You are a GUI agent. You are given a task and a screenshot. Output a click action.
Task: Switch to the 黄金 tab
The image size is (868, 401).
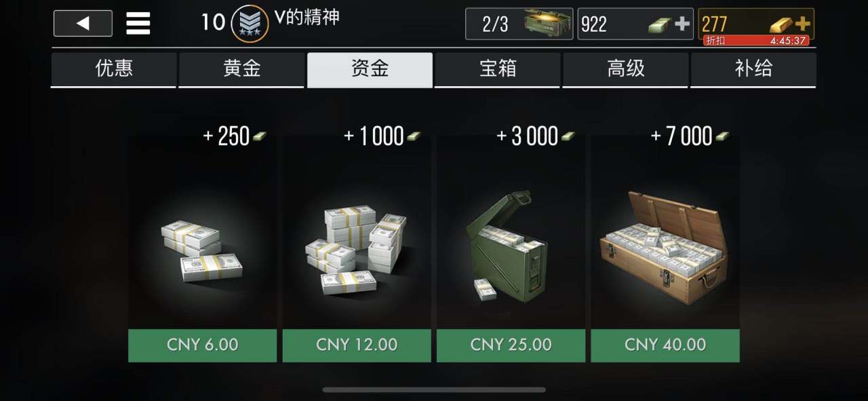click(241, 69)
